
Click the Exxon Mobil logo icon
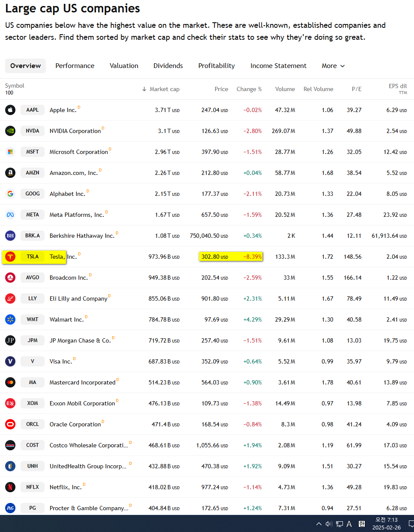(10, 403)
